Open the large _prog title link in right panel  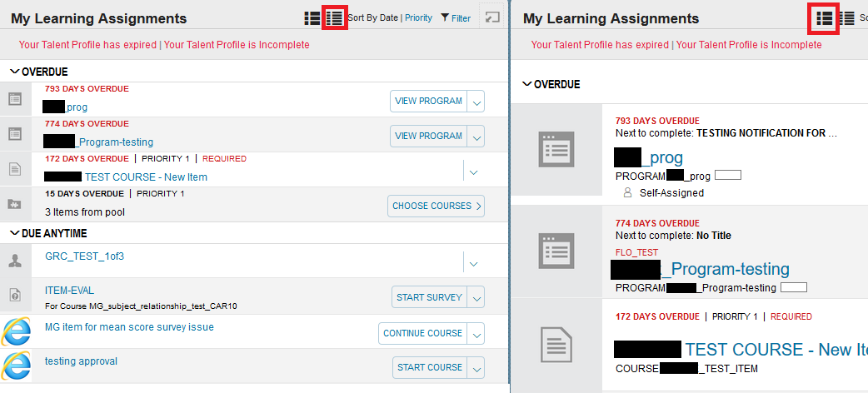(662, 158)
